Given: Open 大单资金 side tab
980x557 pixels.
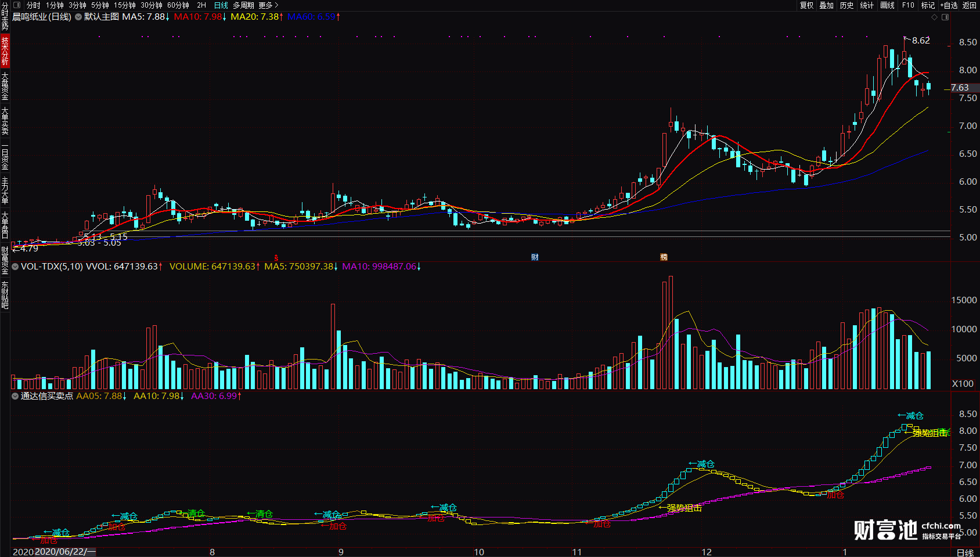Looking at the screenshot, I should (x=5, y=86).
